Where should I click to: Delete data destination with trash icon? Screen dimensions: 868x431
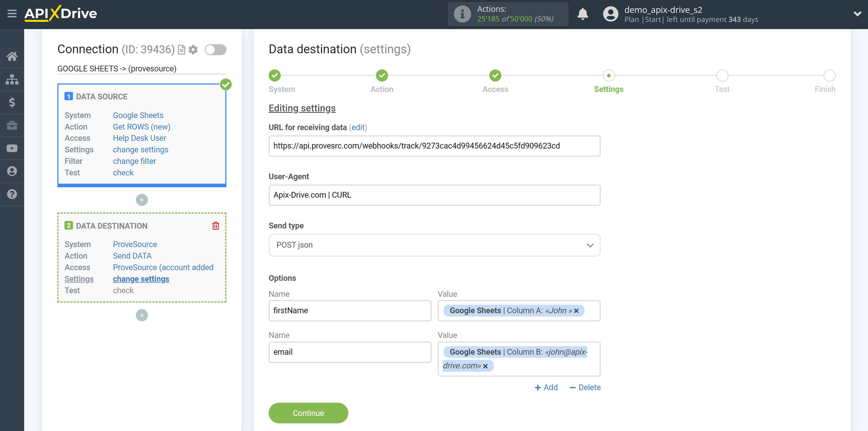tap(216, 226)
